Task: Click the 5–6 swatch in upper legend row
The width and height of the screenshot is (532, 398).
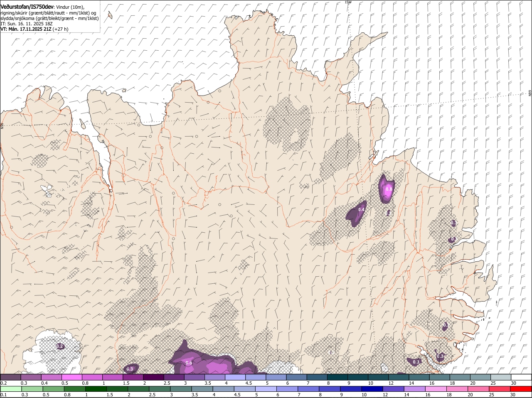Action: pos(276,377)
